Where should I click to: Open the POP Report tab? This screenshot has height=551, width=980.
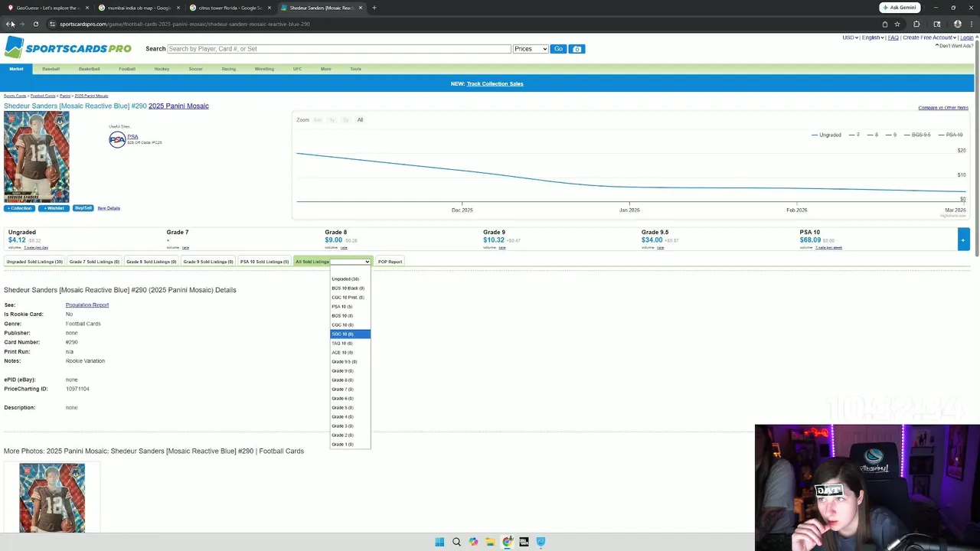390,262
